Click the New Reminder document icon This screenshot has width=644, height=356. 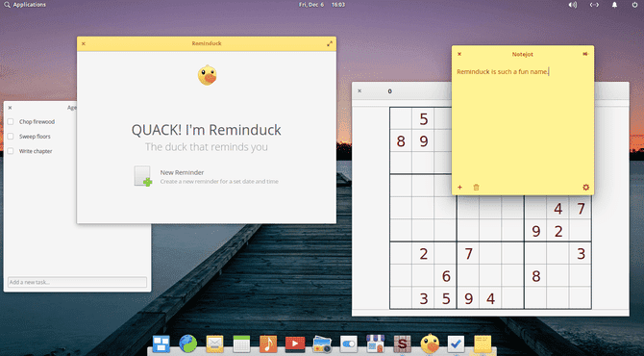coord(142,176)
